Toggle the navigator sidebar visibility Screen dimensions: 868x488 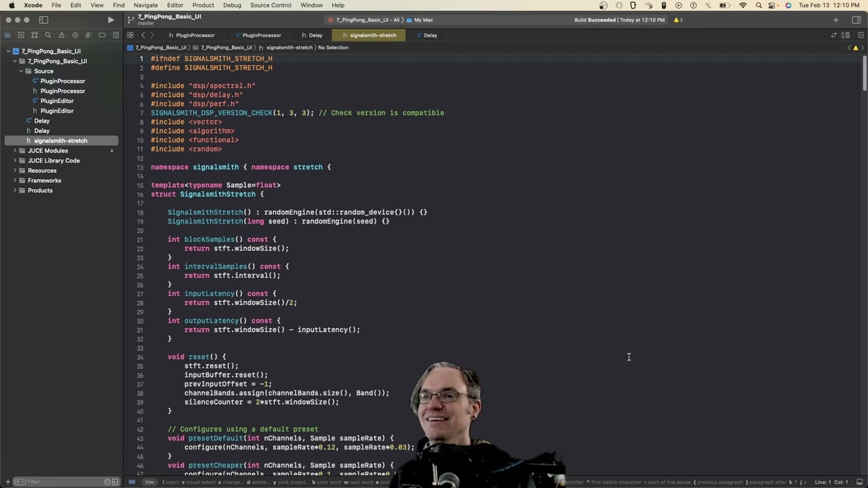43,20
